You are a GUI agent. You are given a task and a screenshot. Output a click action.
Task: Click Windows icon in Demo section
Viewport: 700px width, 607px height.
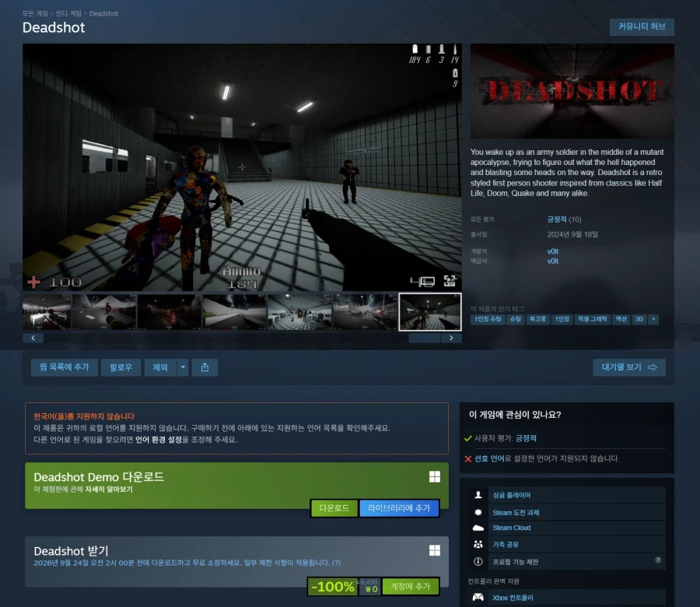(435, 476)
